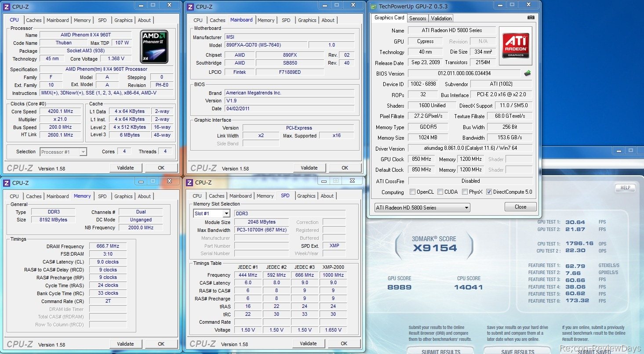Viewport: 644px width, 354px height.
Task: Open the Validation tab in GPU-Z
Action: 441,18
